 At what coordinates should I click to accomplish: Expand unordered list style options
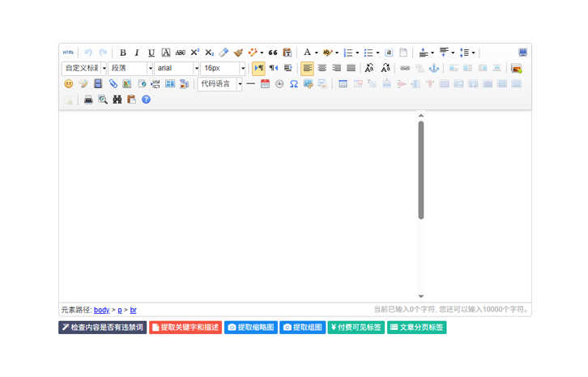click(377, 53)
